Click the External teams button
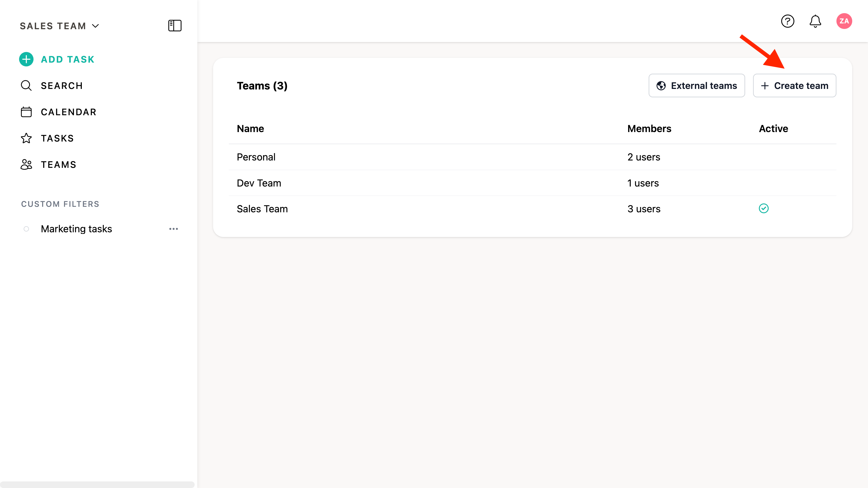 [x=697, y=85]
